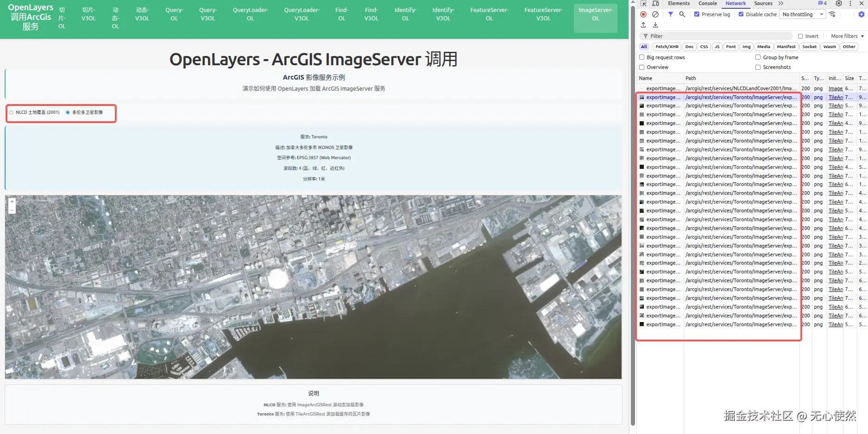Open the 切片-V3OL nav item

88,14
